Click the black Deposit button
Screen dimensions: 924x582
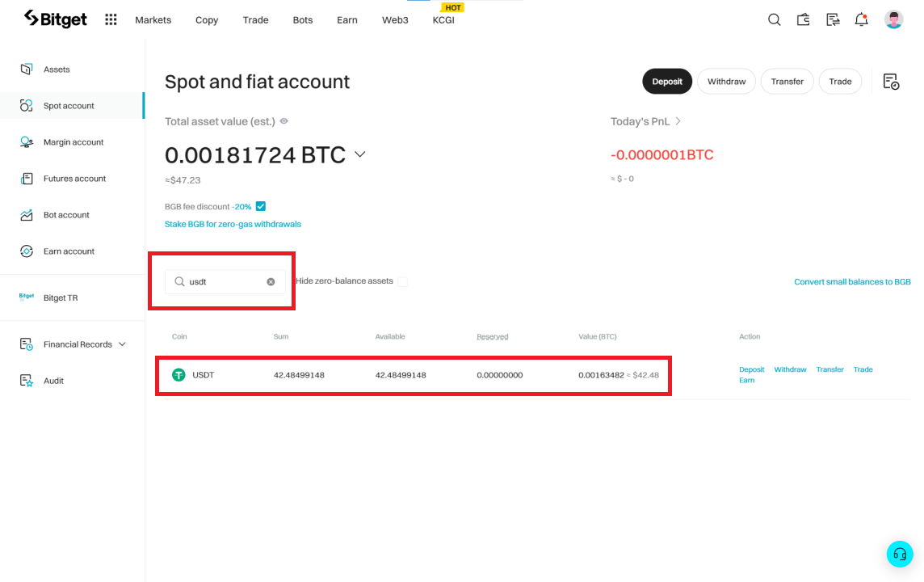pos(667,82)
